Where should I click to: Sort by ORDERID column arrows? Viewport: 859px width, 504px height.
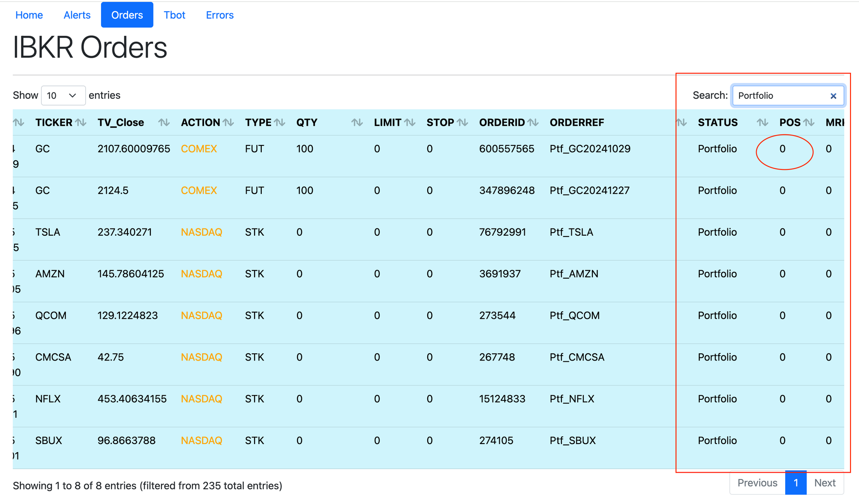pyautogui.click(x=533, y=123)
